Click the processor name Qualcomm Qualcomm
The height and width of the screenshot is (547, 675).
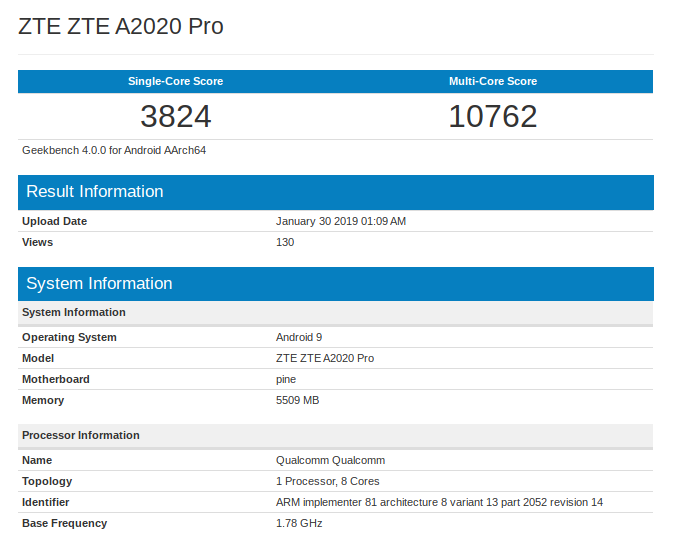point(330,460)
